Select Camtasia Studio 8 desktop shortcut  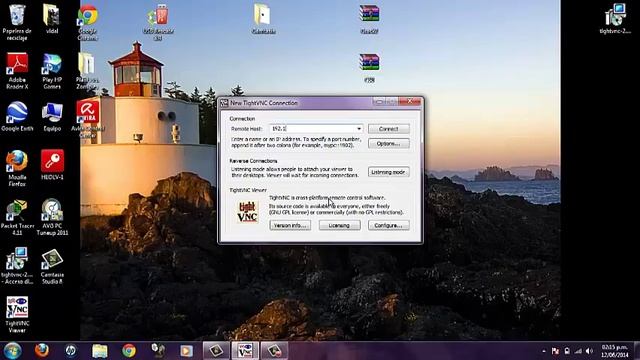tap(52, 266)
